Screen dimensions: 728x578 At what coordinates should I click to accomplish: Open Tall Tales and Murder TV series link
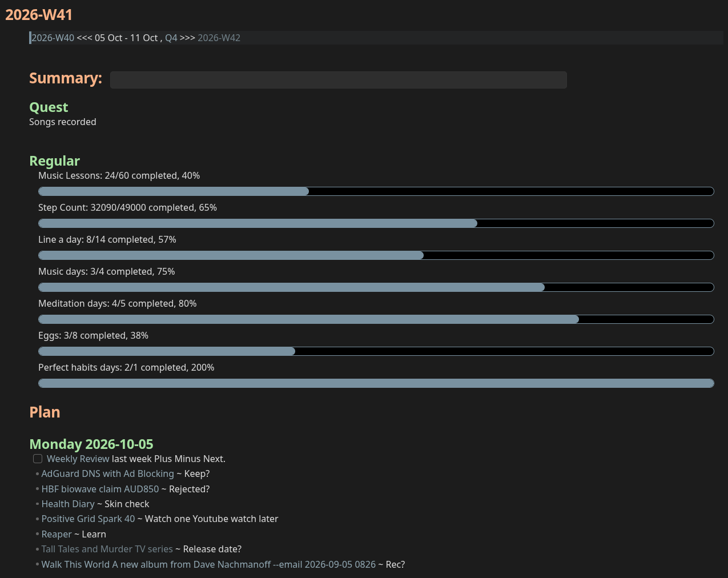tap(107, 549)
